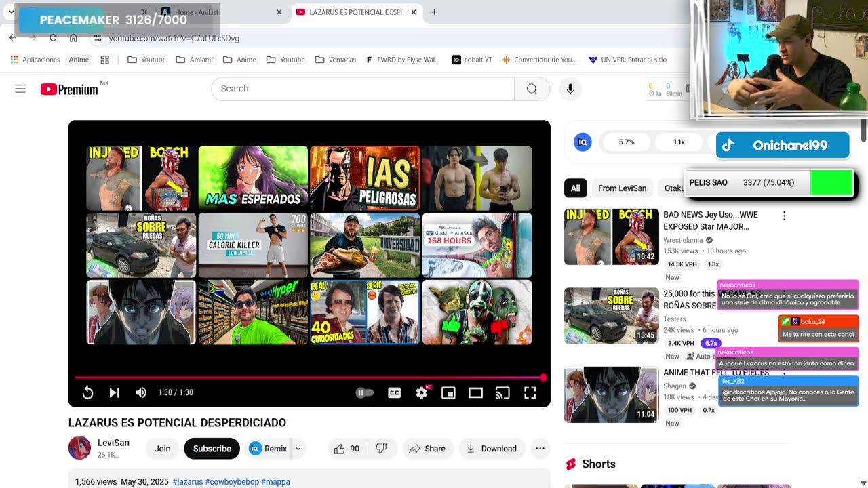
Task: Open the #lazarus hashtag
Action: (x=188, y=482)
